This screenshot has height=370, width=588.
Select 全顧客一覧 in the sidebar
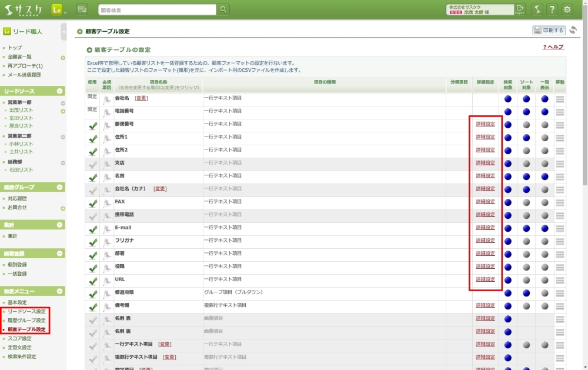click(x=19, y=57)
